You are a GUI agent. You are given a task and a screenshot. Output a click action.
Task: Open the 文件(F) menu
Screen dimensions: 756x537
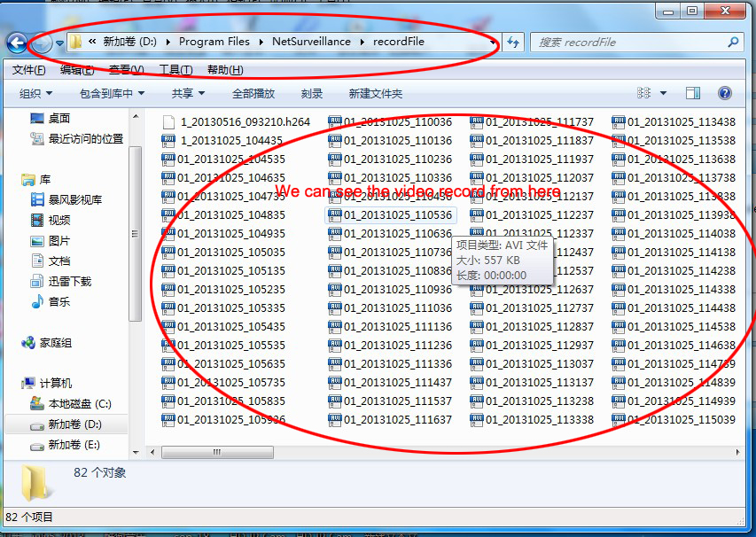(x=29, y=70)
